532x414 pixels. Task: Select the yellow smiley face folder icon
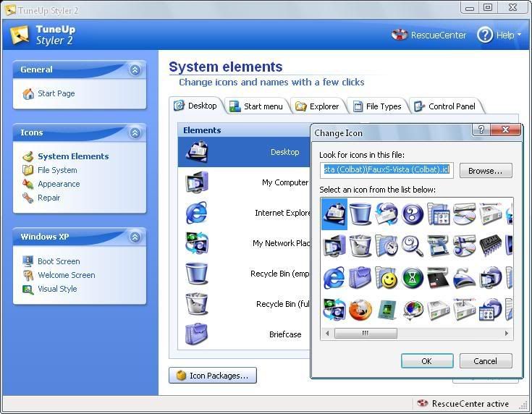pos(386,278)
